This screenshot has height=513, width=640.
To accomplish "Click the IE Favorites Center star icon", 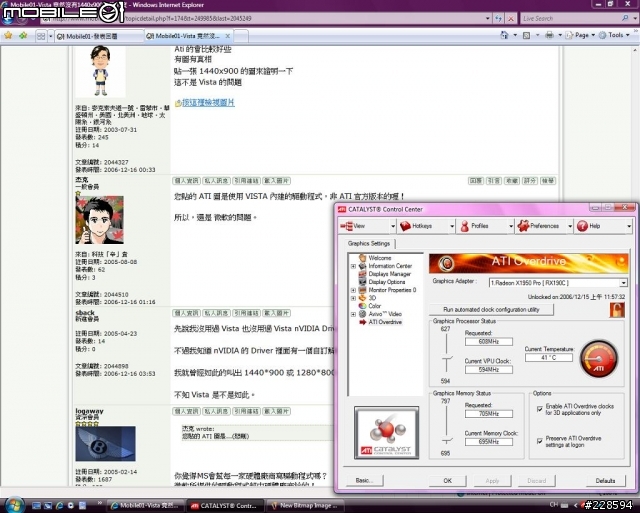I will (x=8, y=36).
